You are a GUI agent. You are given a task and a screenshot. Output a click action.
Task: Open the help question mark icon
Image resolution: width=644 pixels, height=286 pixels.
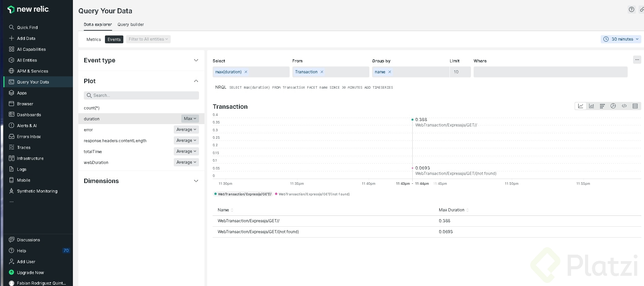point(632,10)
